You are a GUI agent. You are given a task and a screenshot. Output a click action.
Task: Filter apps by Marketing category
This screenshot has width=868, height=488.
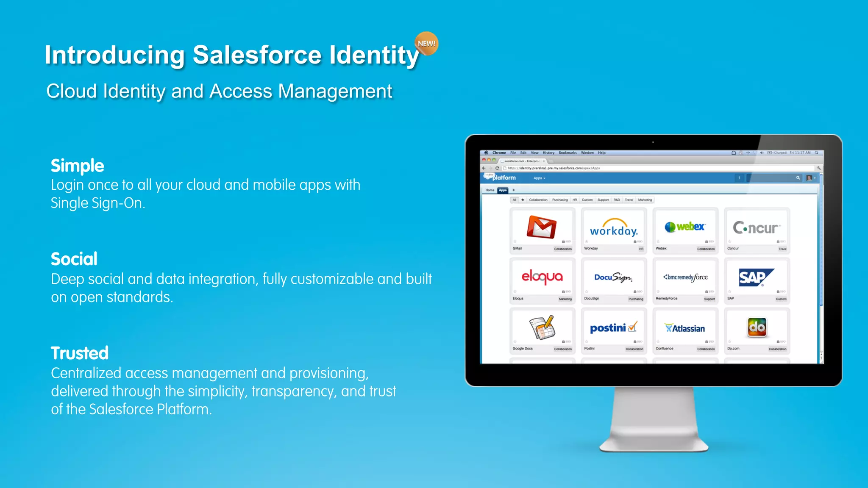point(645,200)
